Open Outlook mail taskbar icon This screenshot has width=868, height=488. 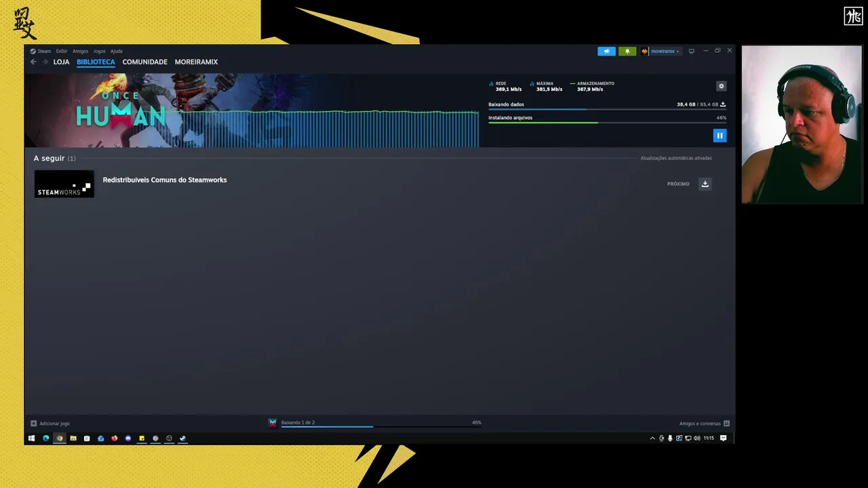point(100,439)
